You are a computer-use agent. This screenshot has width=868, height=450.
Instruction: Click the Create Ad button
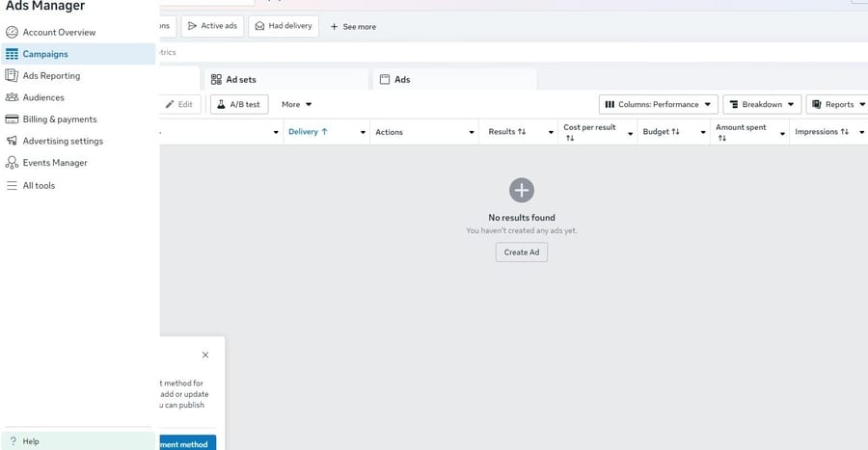point(522,252)
